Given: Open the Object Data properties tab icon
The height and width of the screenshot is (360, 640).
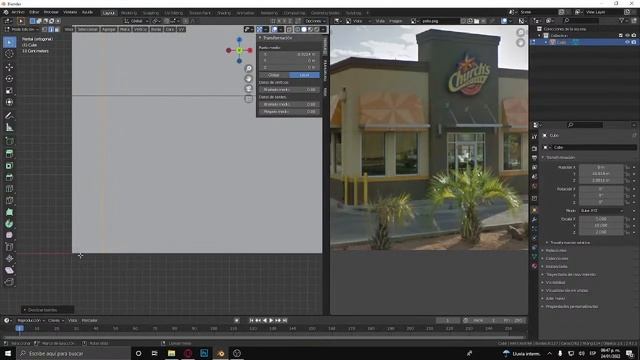Looking at the screenshot, I should [x=534, y=257].
